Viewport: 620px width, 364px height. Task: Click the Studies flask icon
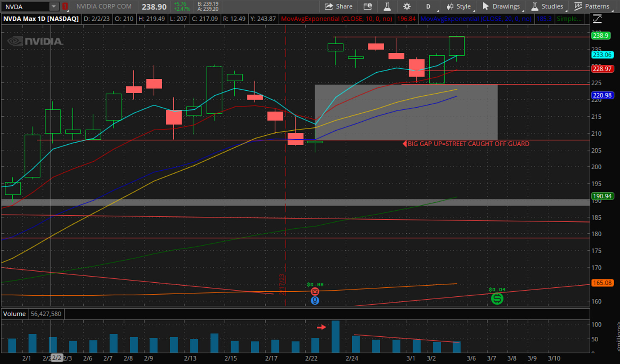[x=534, y=7]
